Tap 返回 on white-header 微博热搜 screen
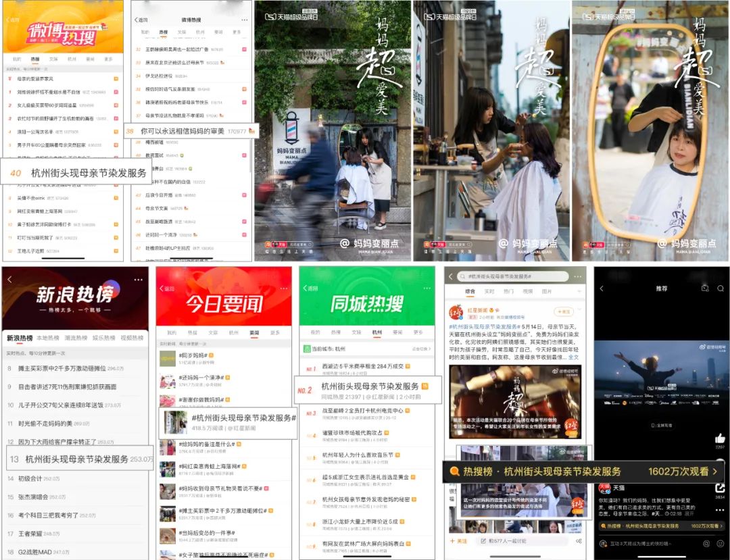 (141, 20)
